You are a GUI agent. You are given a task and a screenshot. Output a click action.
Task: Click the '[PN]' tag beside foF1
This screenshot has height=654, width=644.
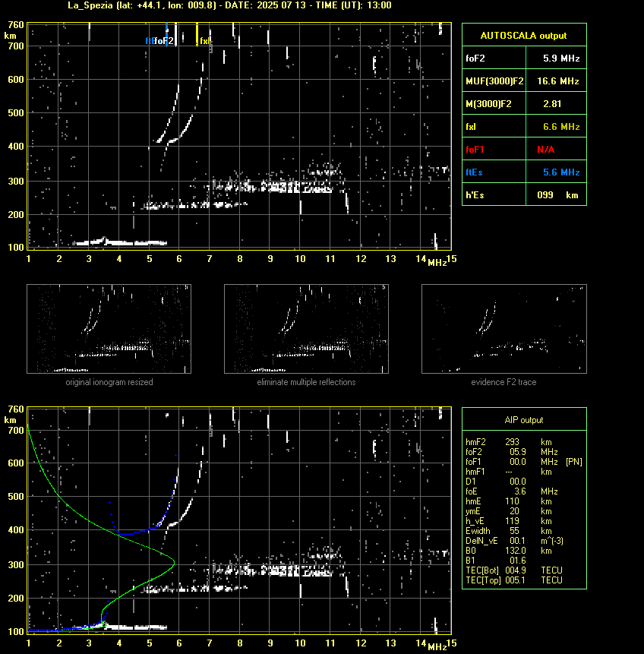pyautogui.click(x=574, y=462)
